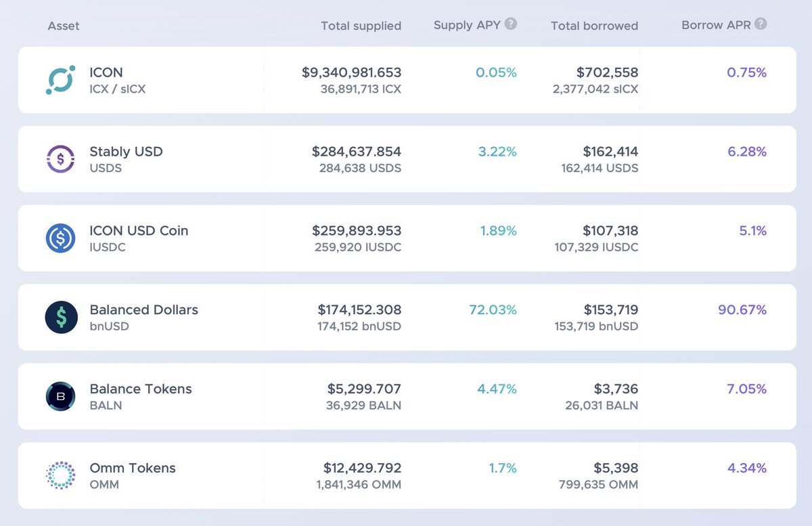
Task: Click the Balanced Dollars bnUSD icon
Action: pyautogui.click(x=61, y=317)
